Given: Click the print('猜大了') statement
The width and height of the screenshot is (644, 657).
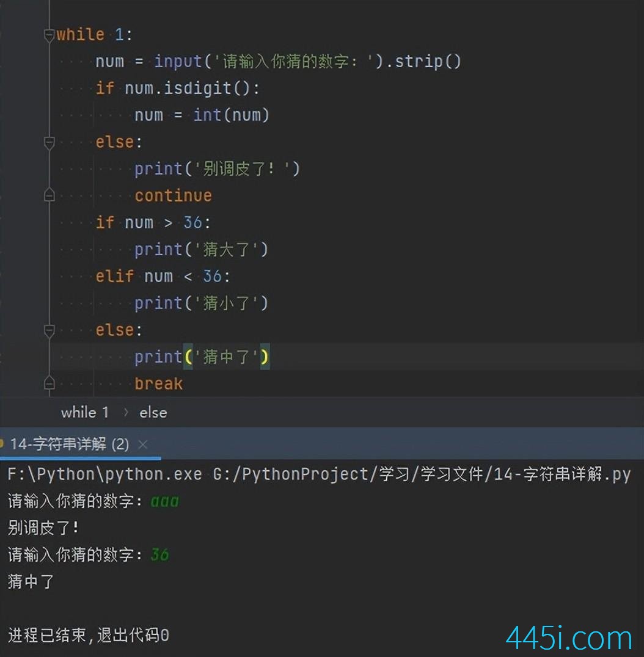Looking at the screenshot, I should tap(201, 250).
